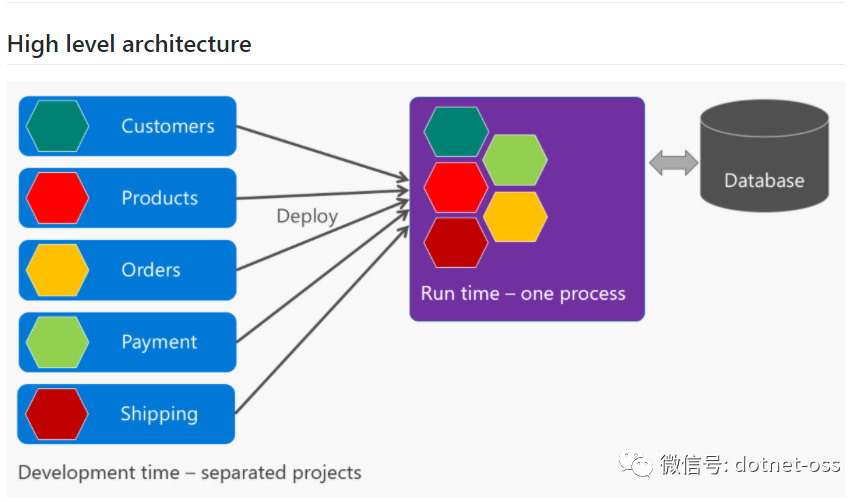This screenshot has height=502, width=868.
Task: Select the teal hexagon inside purple box
Action: (456, 132)
